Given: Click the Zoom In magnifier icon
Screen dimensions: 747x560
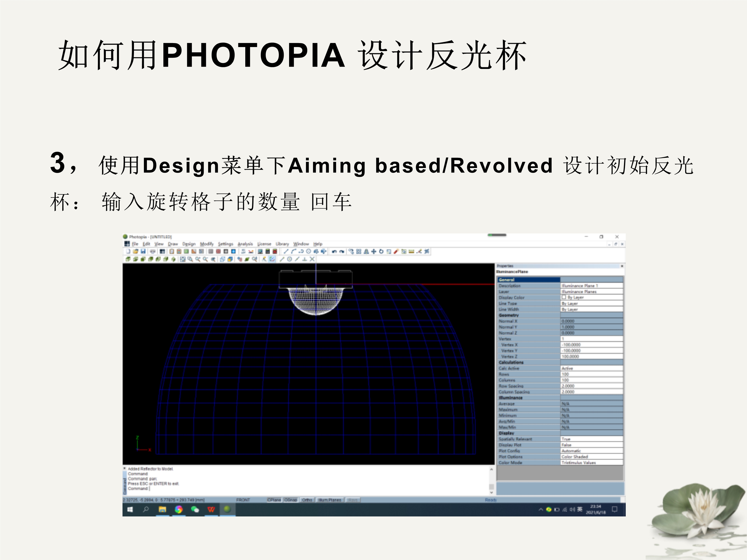Looking at the screenshot, I should click(198, 259).
